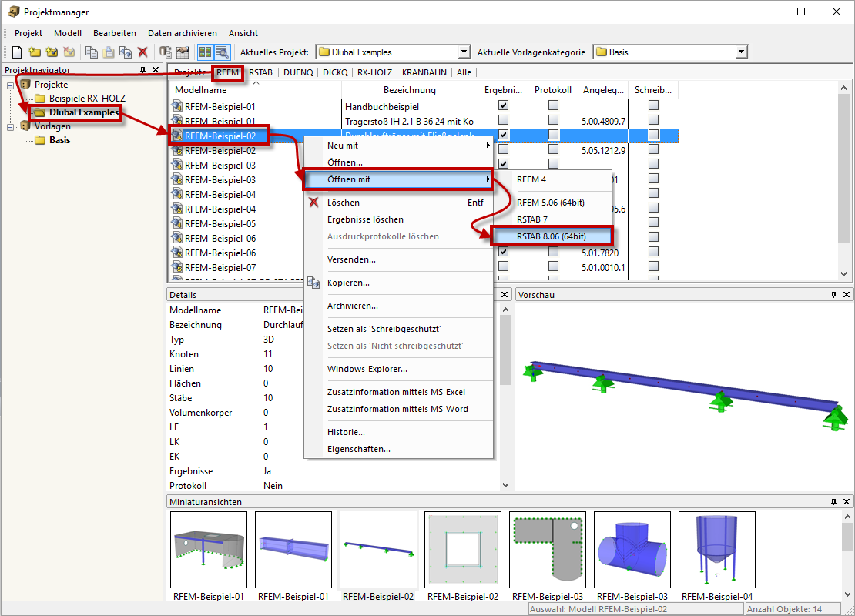The image size is (855, 616).
Task: Click the Basis folder icon in tree
Action: click(x=40, y=140)
